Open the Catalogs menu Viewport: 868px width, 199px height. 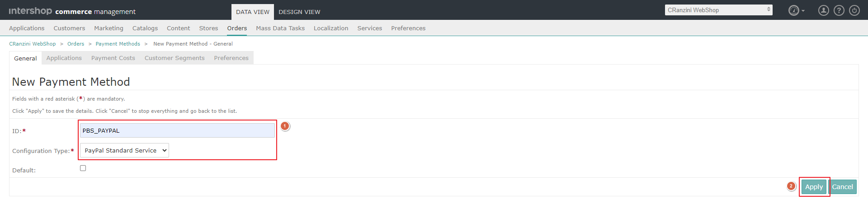pos(145,28)
